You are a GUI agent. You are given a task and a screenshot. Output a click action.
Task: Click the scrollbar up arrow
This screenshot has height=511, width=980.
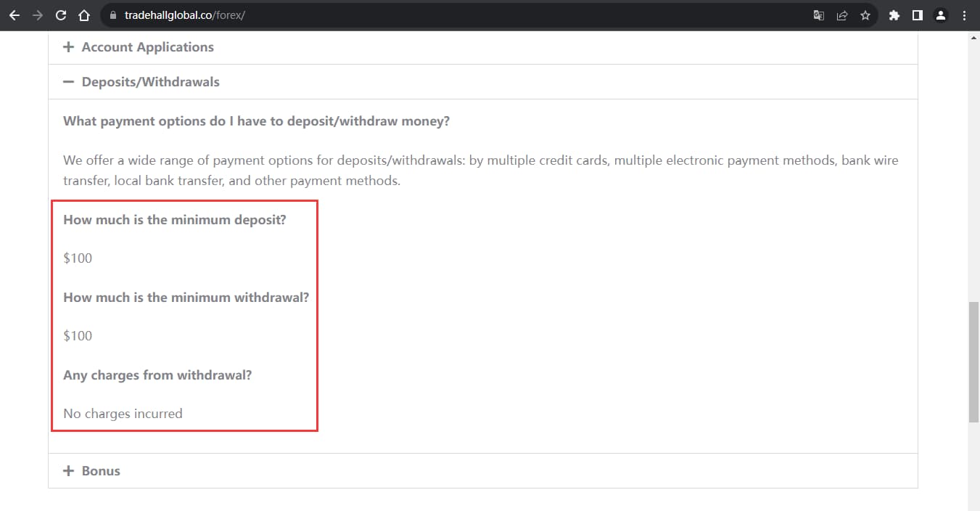pos(973,37)
